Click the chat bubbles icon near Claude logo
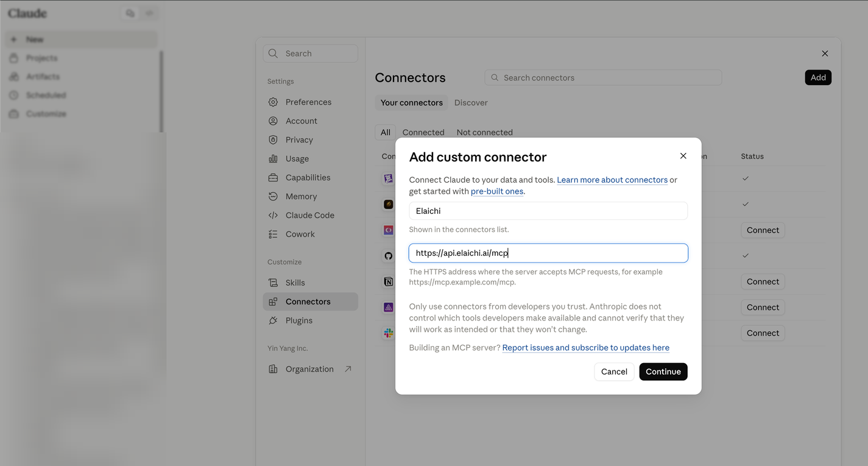The height and width of the screenshot is (466, 868). (x=130, y=13)
